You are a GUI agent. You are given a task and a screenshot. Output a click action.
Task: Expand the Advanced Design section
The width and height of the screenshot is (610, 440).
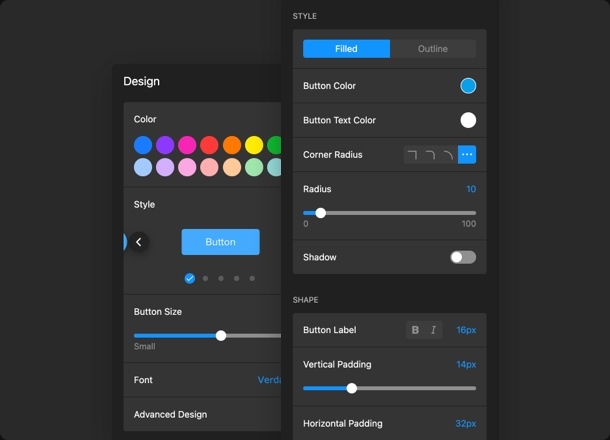tap(200, 414)
